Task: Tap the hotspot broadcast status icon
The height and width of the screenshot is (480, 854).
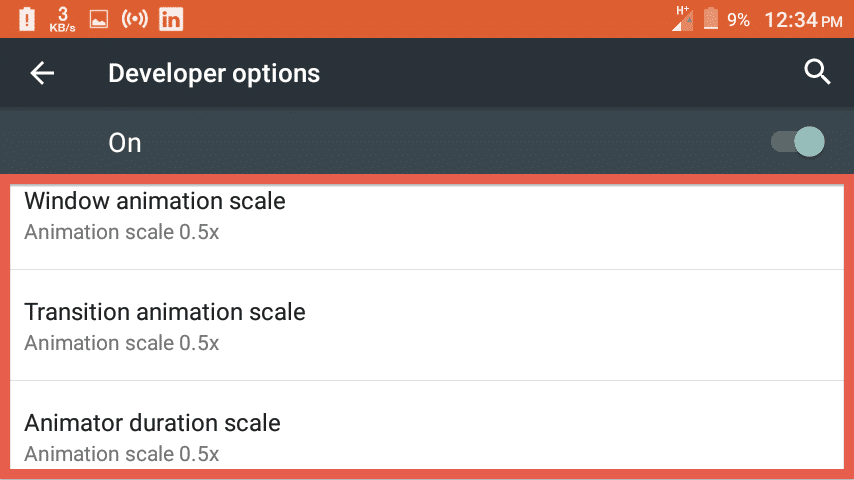Action: pyautogui.click(x=135, y=20)
